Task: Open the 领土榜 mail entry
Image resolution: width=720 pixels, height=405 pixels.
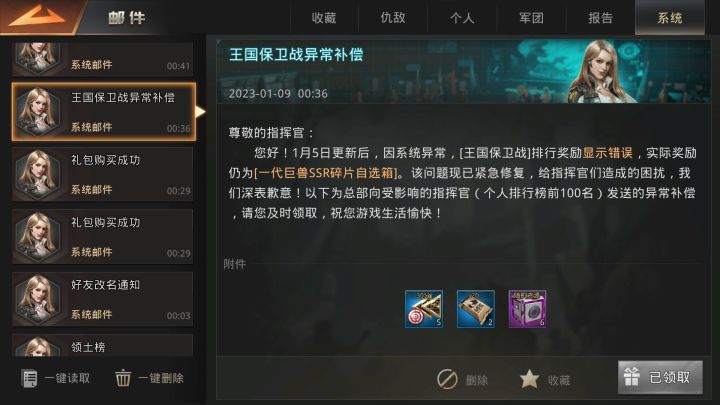Action: (x=103, y=345)
